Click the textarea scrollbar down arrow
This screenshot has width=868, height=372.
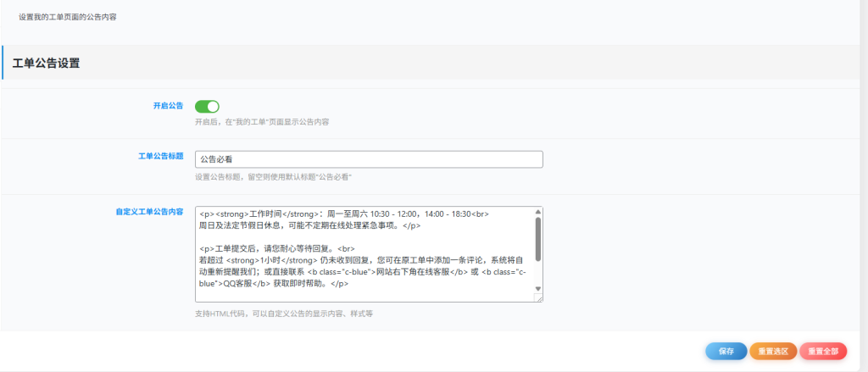[537, 289]
